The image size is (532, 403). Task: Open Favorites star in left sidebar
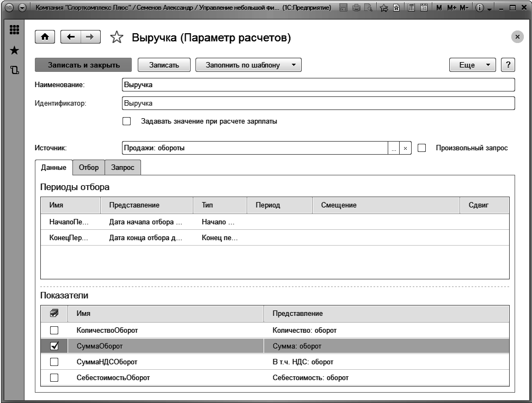tap(14, 51)
